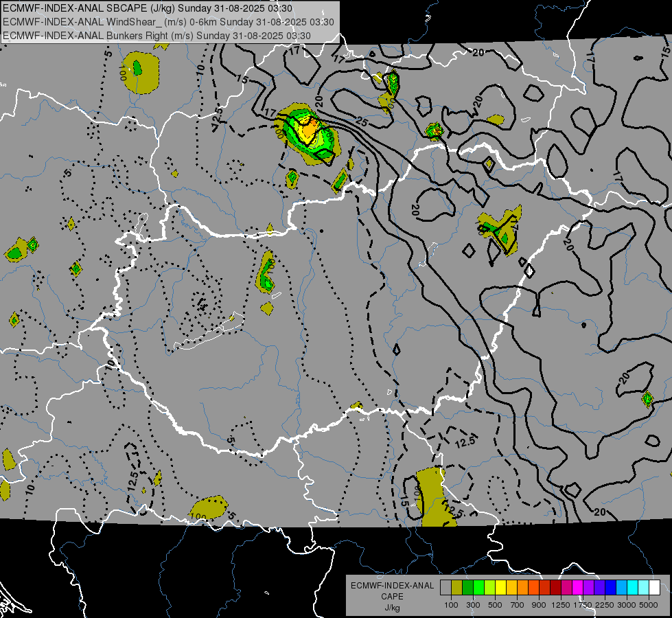The image size is (672, 618).
Task: Click the 2250 value under the color bar
Action: 605,605
